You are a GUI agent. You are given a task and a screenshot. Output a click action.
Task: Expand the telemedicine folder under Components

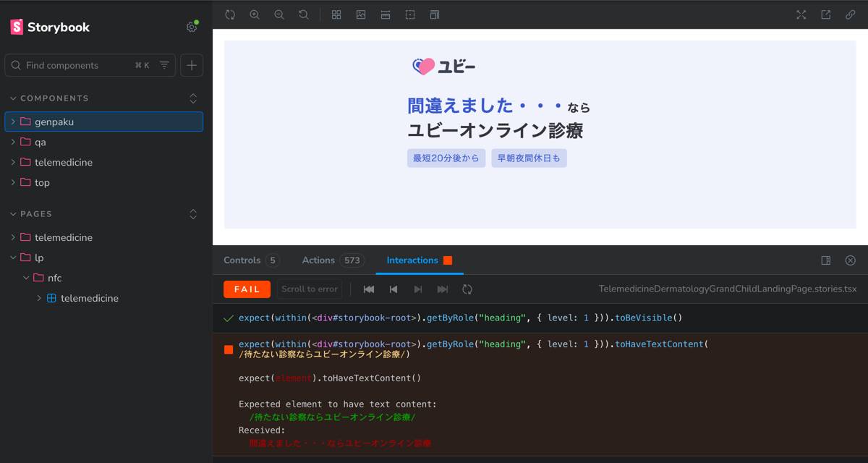[x=104, y=162]
